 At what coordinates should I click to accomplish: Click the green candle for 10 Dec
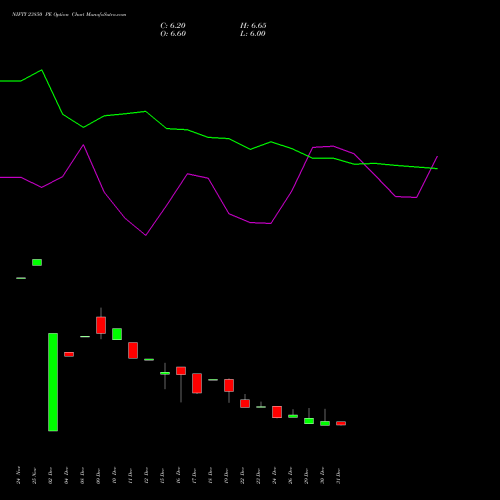pos(117,334)
